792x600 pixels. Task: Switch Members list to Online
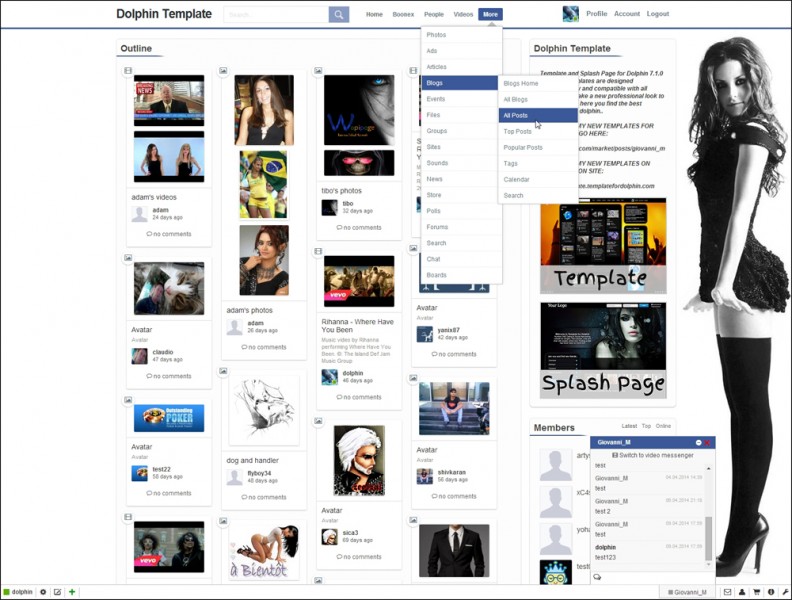[x=663, y=426]
